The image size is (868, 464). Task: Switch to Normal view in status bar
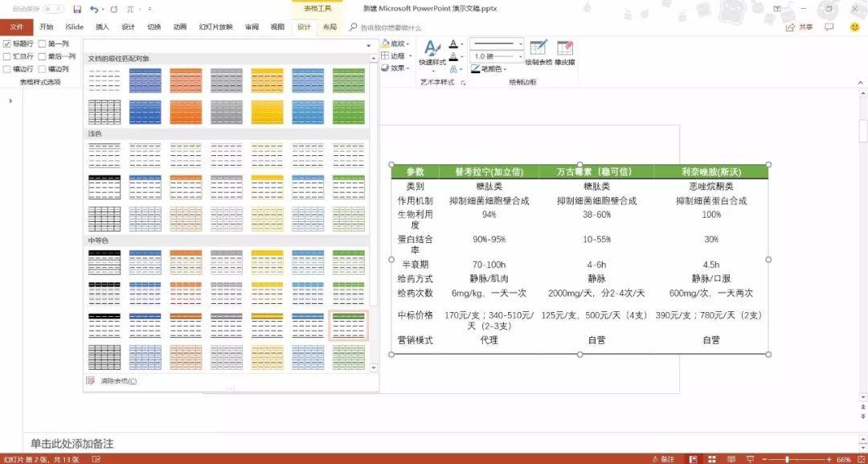coord(693,459)
